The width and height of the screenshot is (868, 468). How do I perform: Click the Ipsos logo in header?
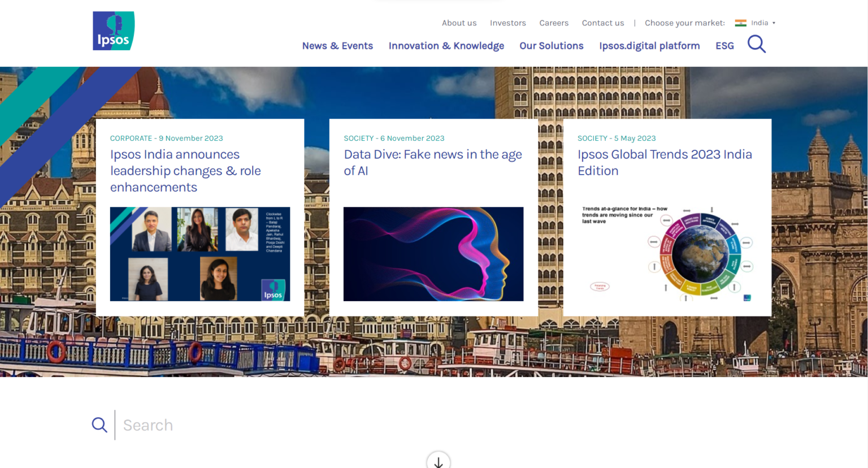tap(114, 31)
